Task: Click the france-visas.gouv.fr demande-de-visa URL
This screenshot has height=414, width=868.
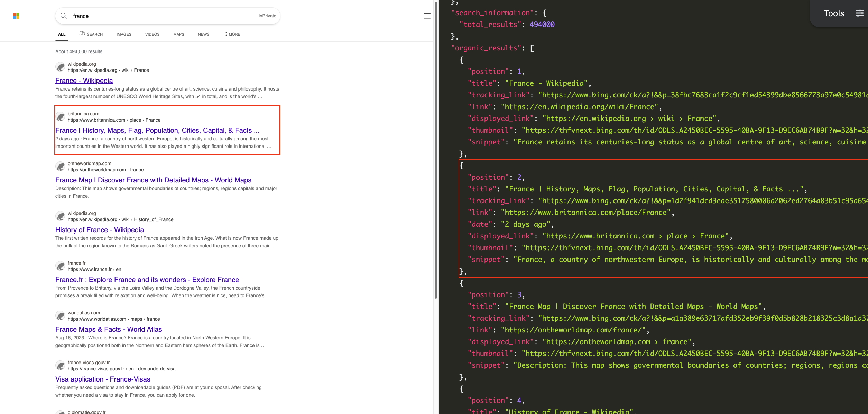Action: click(x=122, y=369)
